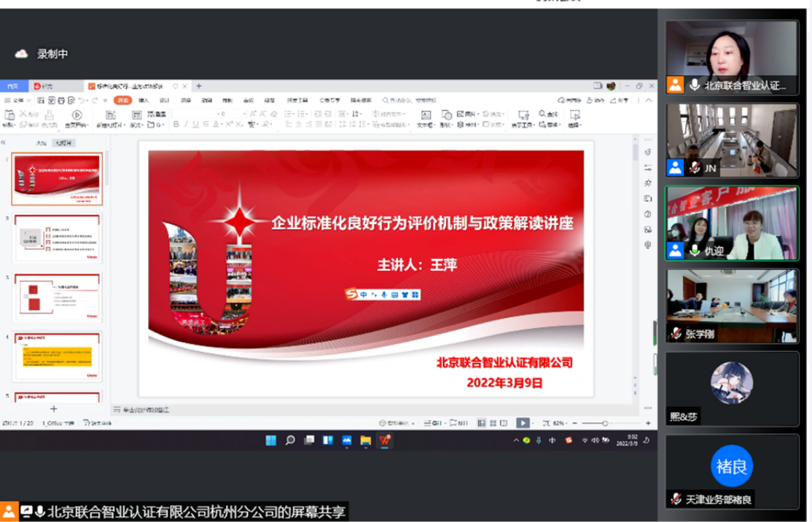Screen dimensions: 812x522
Task: Open the File menu dropdown
Action: coord(17,101)
